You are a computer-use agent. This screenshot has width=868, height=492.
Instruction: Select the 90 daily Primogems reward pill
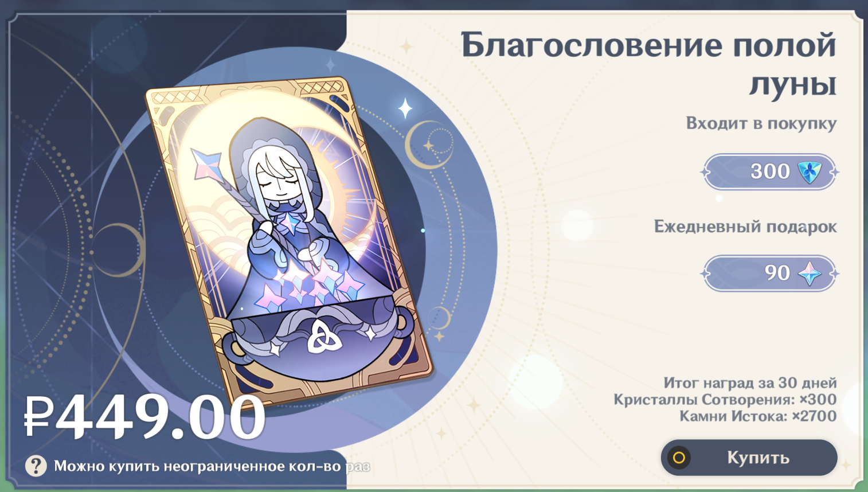pyautogui.click(x=769, y=273)
